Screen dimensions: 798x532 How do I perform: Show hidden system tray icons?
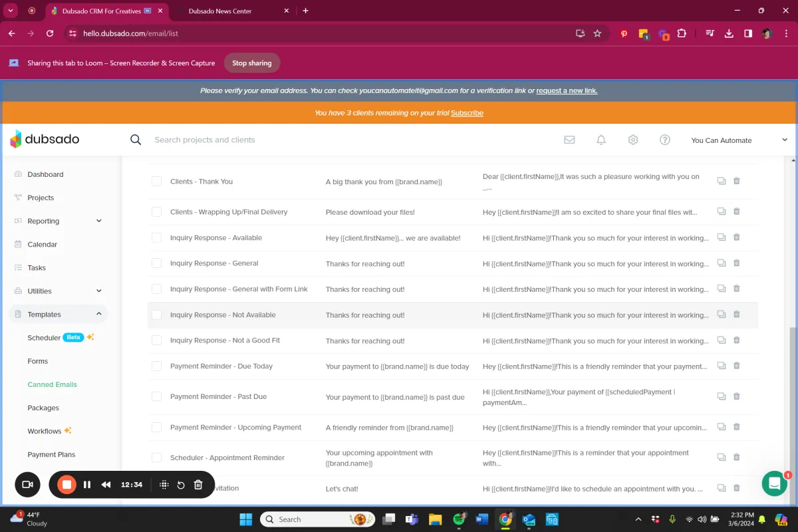638,519
